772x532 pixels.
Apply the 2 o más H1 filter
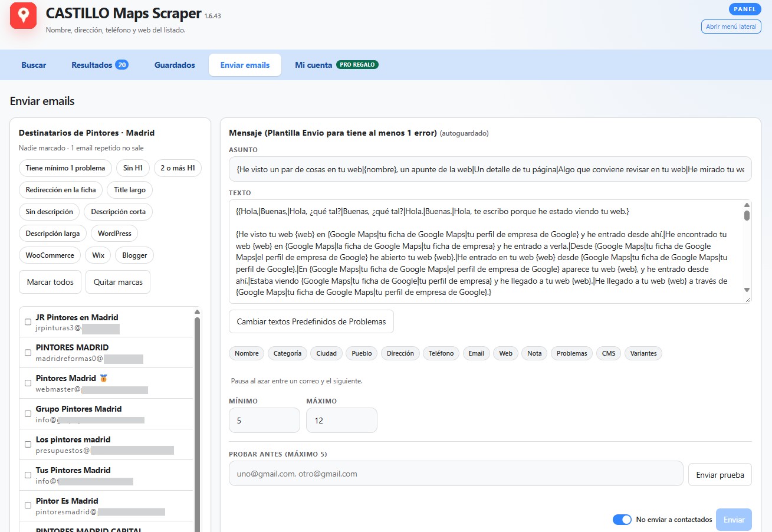click(178, 168)
